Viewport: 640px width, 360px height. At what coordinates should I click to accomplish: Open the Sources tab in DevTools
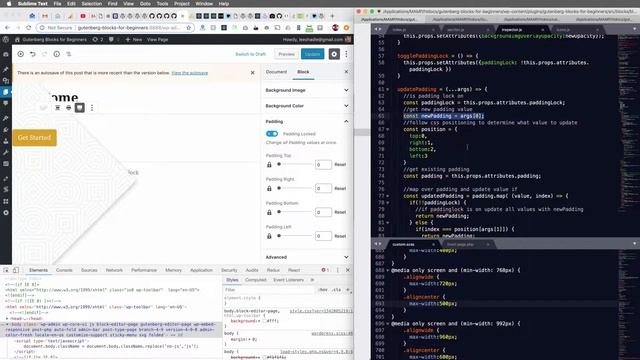(89, 270)
